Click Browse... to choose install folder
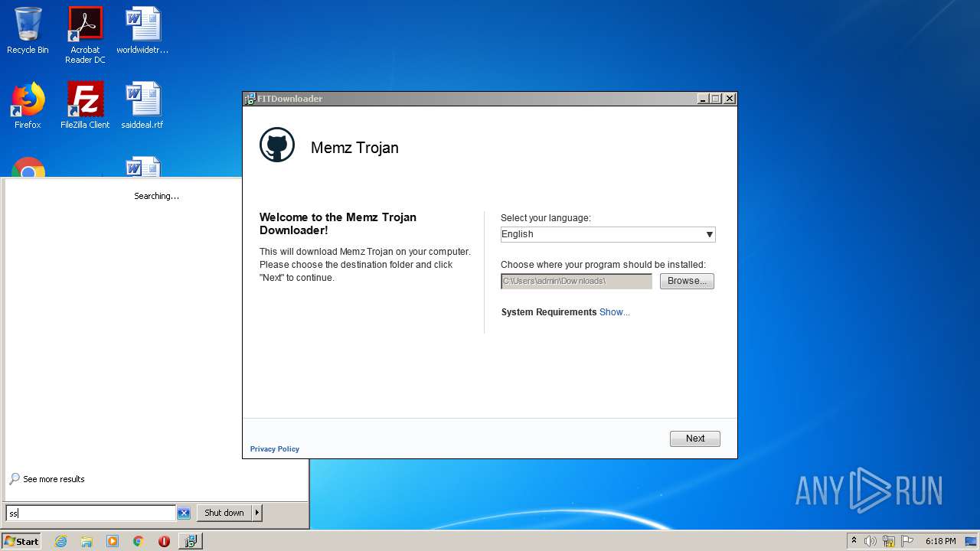This screenshot has height=551, width=980. (x=687, y=281)
